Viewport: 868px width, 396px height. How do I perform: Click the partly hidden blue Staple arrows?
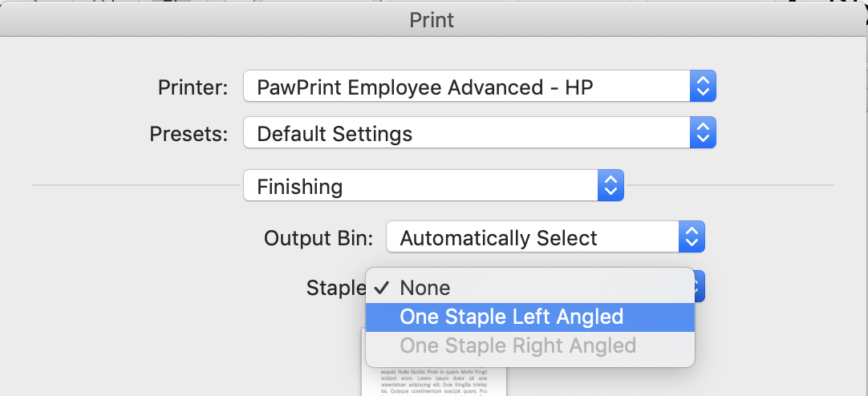pos(700,286)
